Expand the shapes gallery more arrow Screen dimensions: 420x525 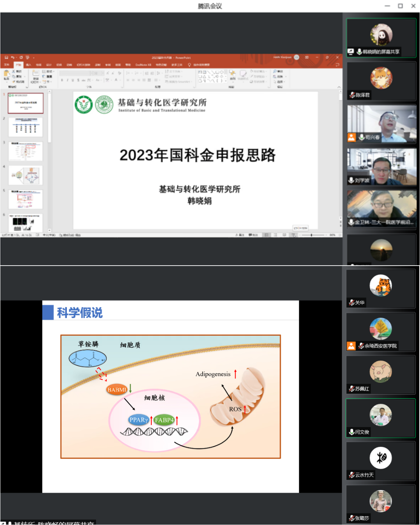point(226,81)
